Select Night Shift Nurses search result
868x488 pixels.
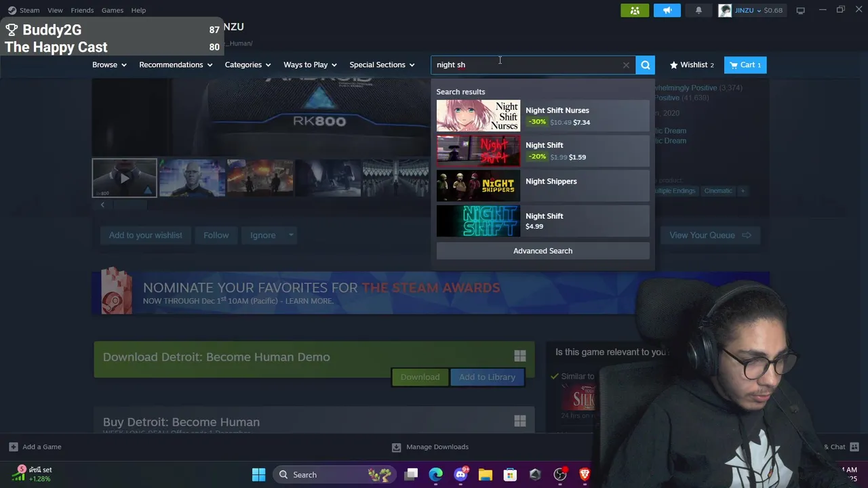(542, 116)
